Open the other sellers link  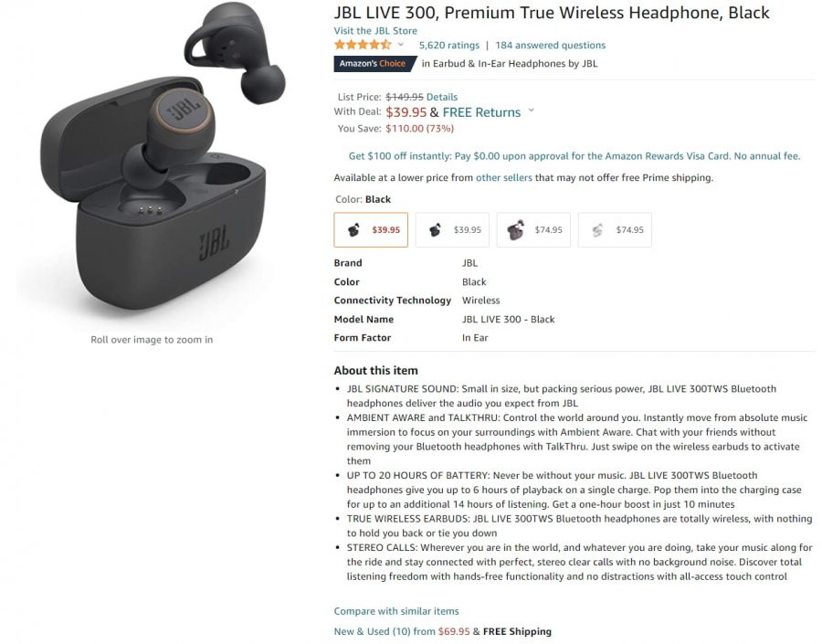pyautogui.click(x=504, y=178)
